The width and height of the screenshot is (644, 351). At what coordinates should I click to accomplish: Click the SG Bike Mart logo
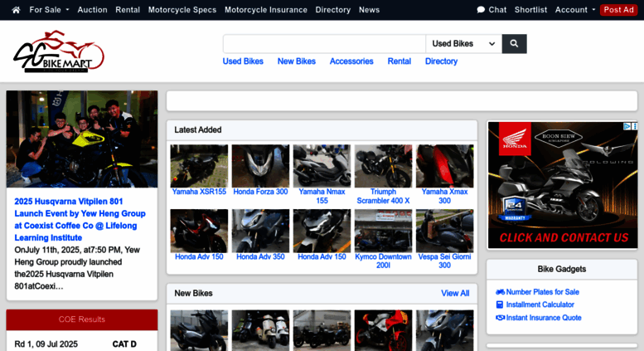[x=59, y=51]
